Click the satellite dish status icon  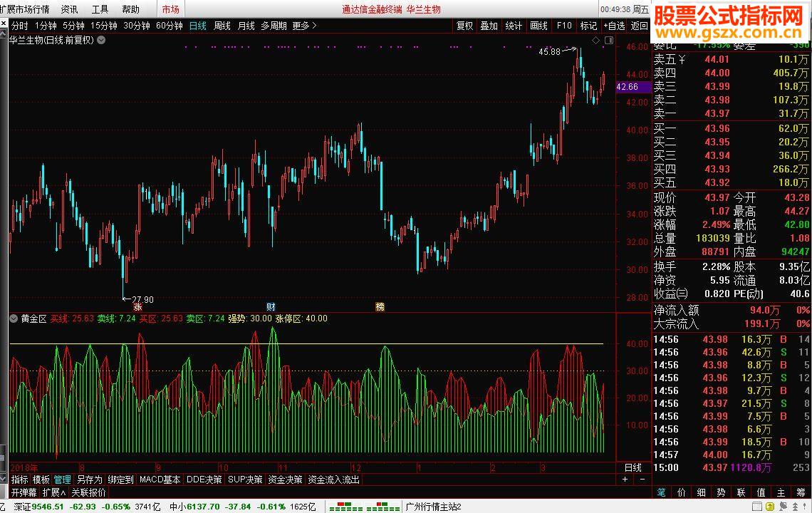click(x=783, y=507)
